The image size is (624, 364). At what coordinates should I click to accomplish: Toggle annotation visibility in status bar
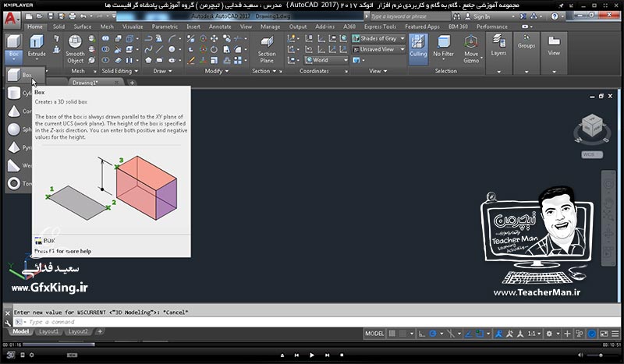(x=498, y=334)
